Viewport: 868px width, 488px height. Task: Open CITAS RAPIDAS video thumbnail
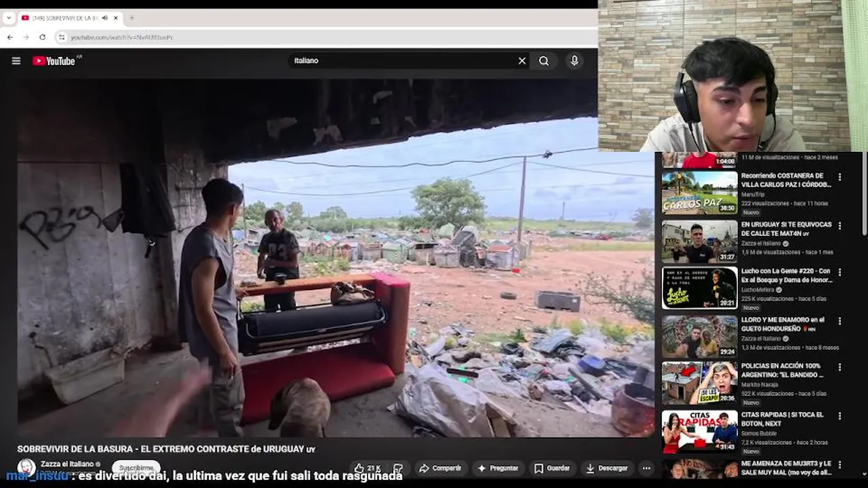pos(699,432)
